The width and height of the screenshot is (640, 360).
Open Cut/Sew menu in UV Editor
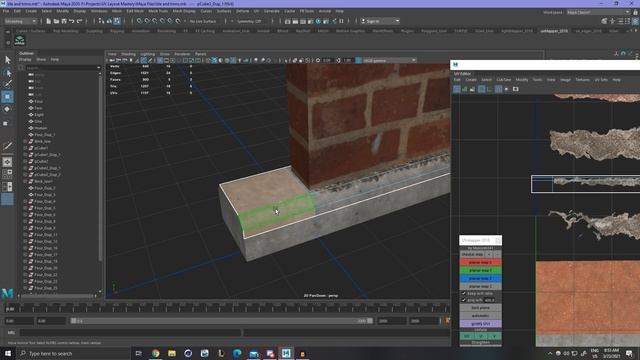[x=504, y=80]
